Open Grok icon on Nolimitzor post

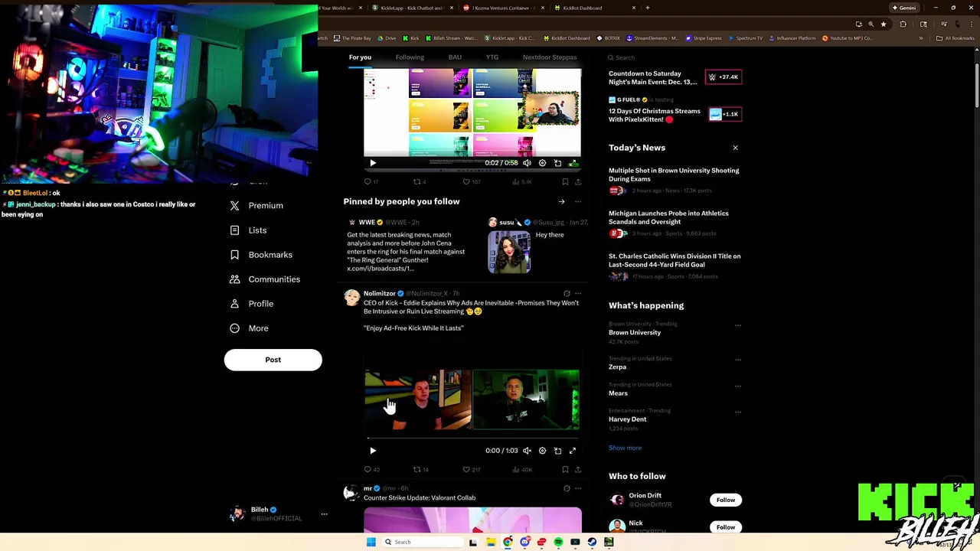pyautogui.click(x=567, y=293)
